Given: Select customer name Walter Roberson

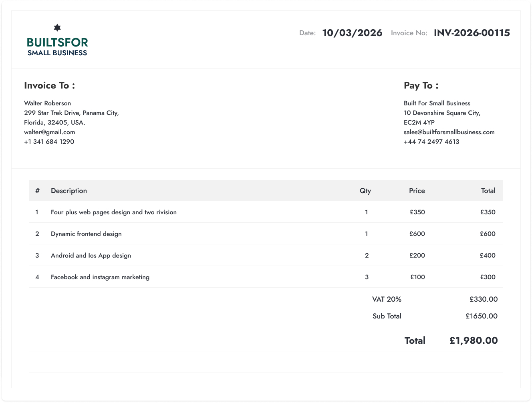Looking at the screenshot, I should (x=47, y=103).
